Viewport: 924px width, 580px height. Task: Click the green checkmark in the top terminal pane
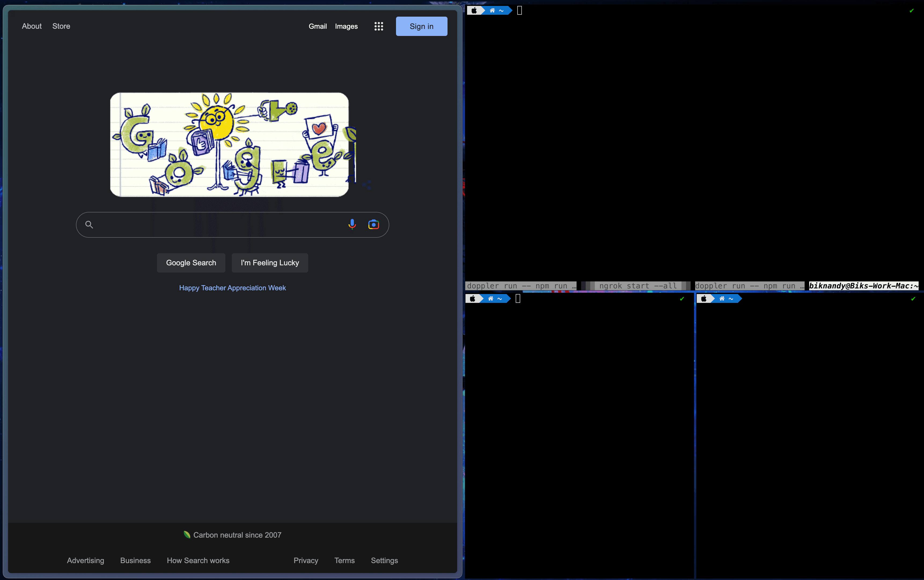[x=911, y=11]
